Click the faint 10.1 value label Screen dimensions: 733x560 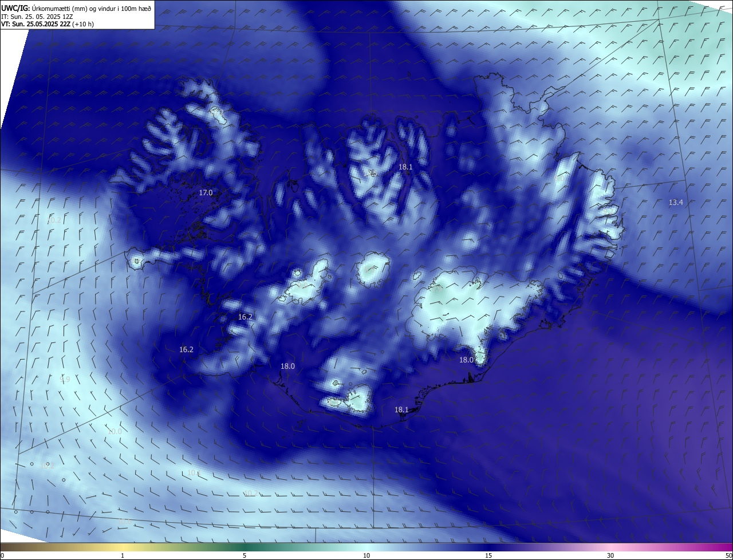click(x=194, y=473)
